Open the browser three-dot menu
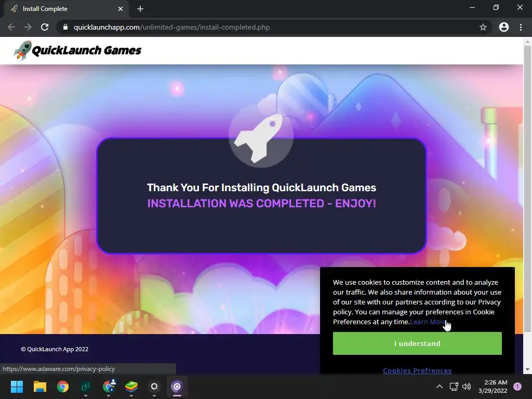The image size is (532, 399). pyautogui.click(x=521, y=27)
